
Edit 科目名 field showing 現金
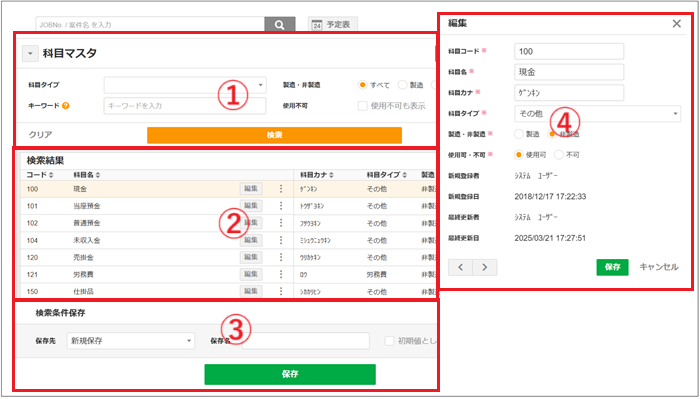[569, 72]
